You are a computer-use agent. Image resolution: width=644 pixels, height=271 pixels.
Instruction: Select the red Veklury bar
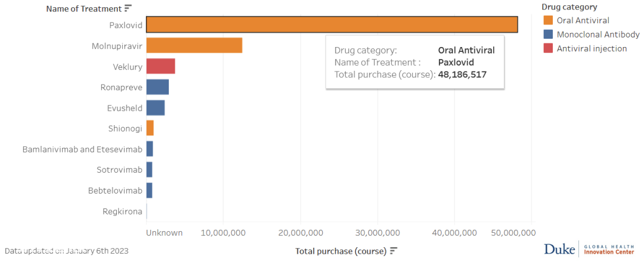point(160,66)
